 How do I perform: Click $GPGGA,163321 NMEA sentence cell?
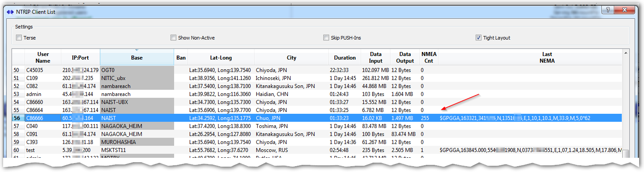click(530, 118)
